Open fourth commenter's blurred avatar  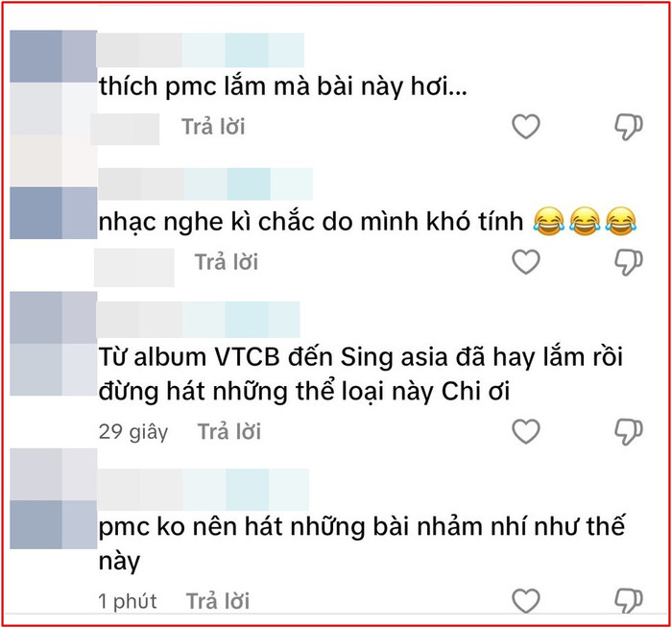53,498
